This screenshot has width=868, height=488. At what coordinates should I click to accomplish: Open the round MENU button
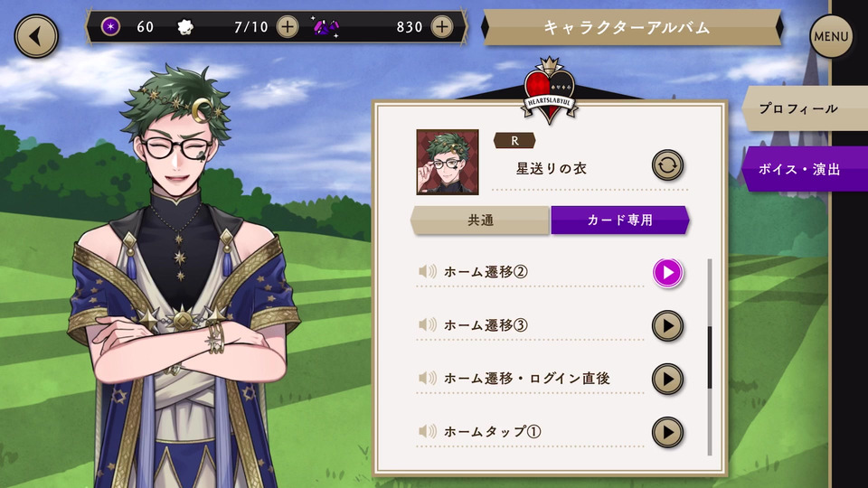coord(831,36)
